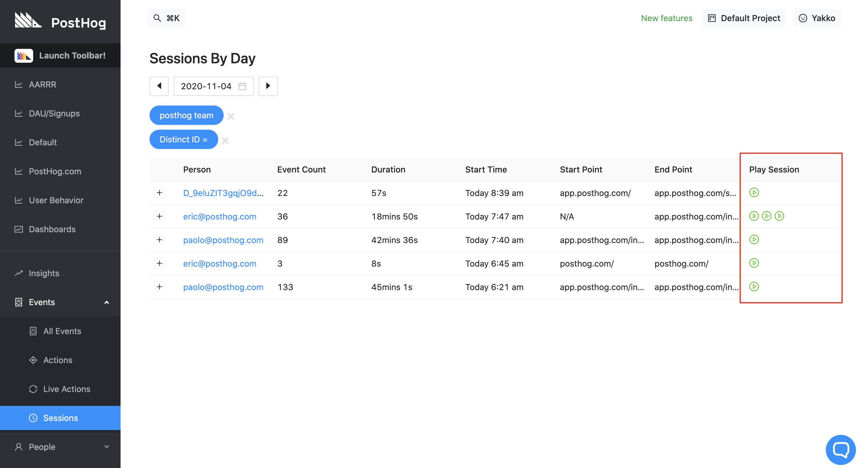Play the session for eric@posthog.com at 6:45 am

tap(754, 263)
